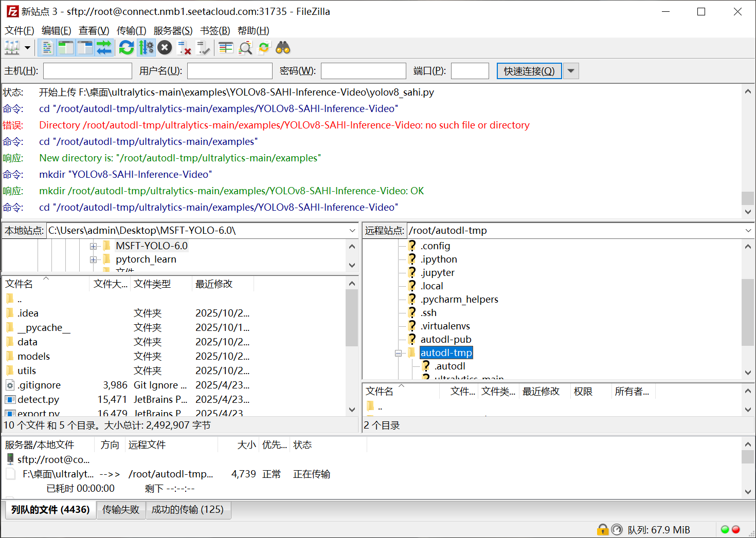Click the .idea folder icon
756x538 pixels.
[x=10, y=313]
